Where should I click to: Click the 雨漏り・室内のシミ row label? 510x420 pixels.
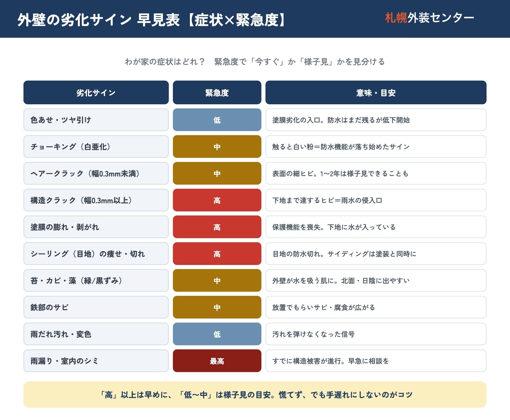[96, 361]
